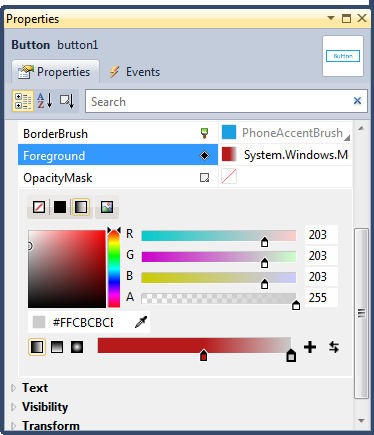Viewport: 374px width, 435px height.
Task: Pick a color with the eyedropper tool
Action: pyautogui.click(x=141, y=322)
